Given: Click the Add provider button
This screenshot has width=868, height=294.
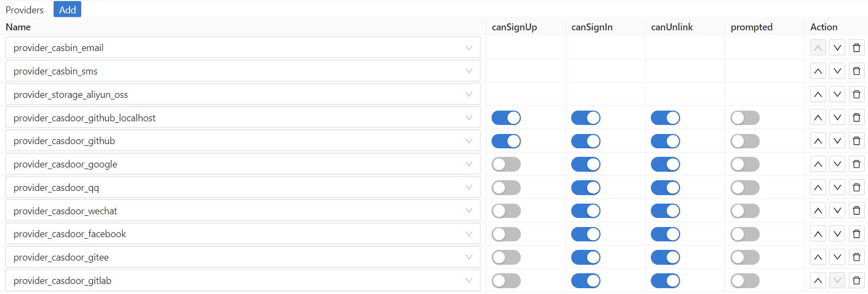Looking at the screenshot, I should pyautogui.click(x=67, y=10).
